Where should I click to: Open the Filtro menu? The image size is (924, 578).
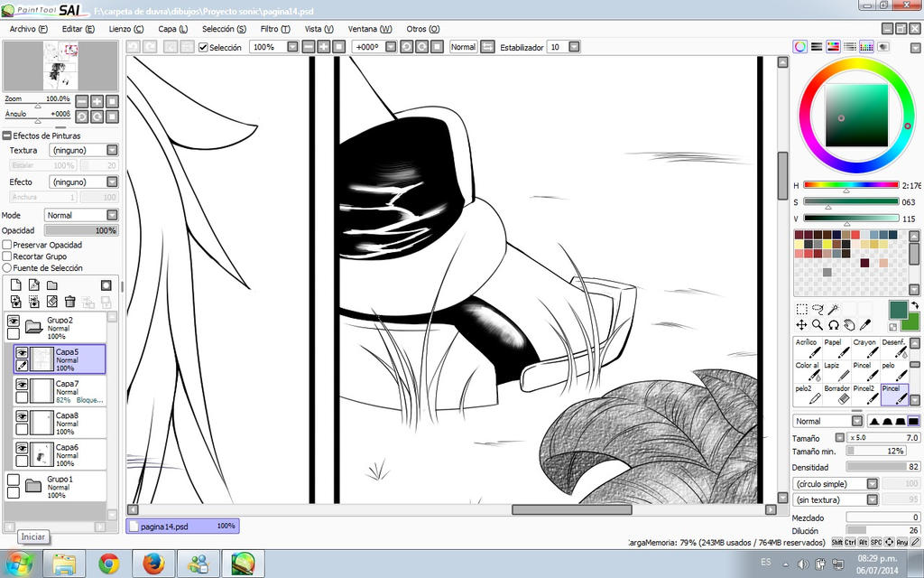275,29
